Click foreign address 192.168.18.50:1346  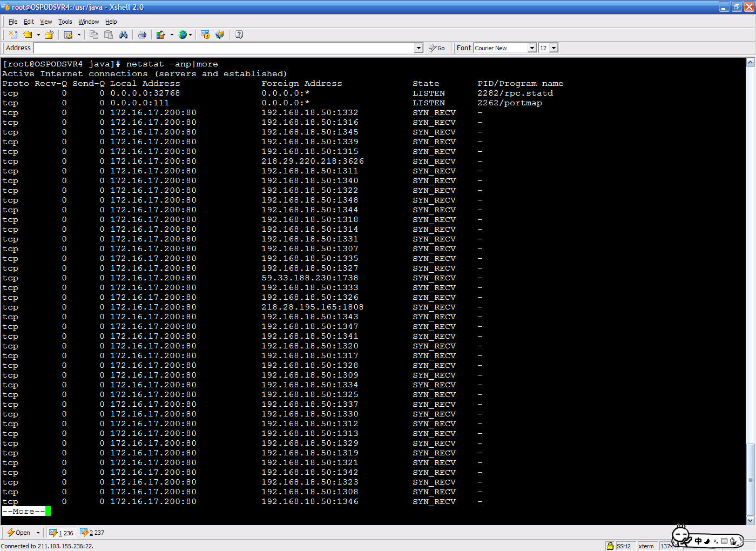point(310,501)
